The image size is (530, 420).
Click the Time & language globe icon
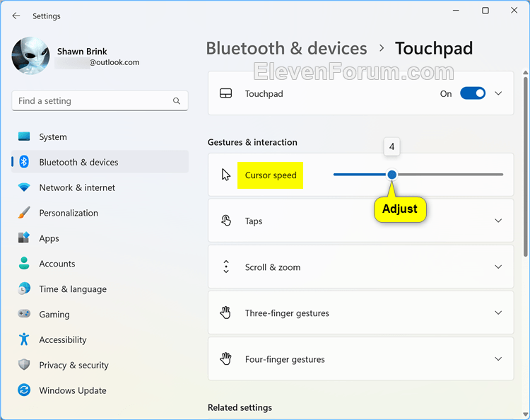coord(24,288)
